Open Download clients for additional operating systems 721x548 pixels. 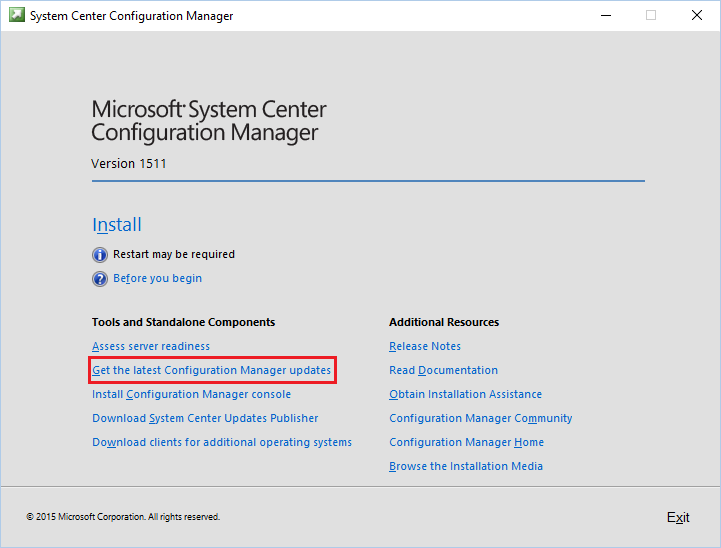click(x=222, y=442)
